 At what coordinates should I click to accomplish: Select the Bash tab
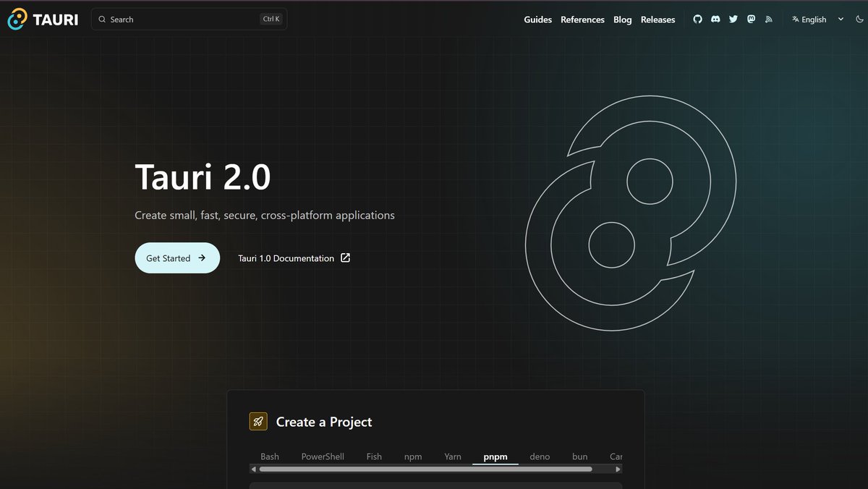point(270,456)
